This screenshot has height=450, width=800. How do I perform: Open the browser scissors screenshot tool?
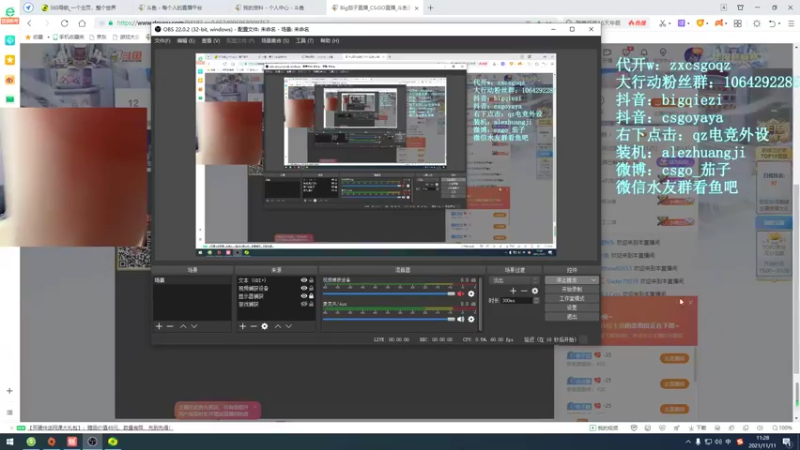coord(662,23)
